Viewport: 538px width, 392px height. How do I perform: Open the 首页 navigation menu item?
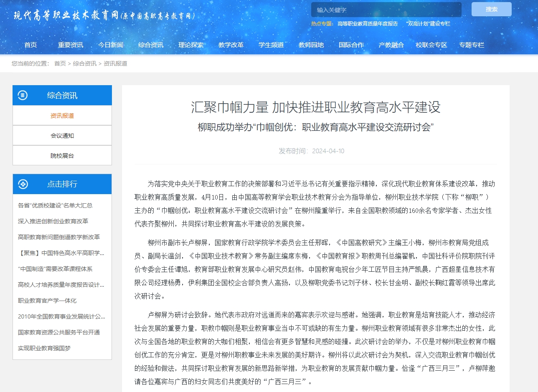coord(30,45)
